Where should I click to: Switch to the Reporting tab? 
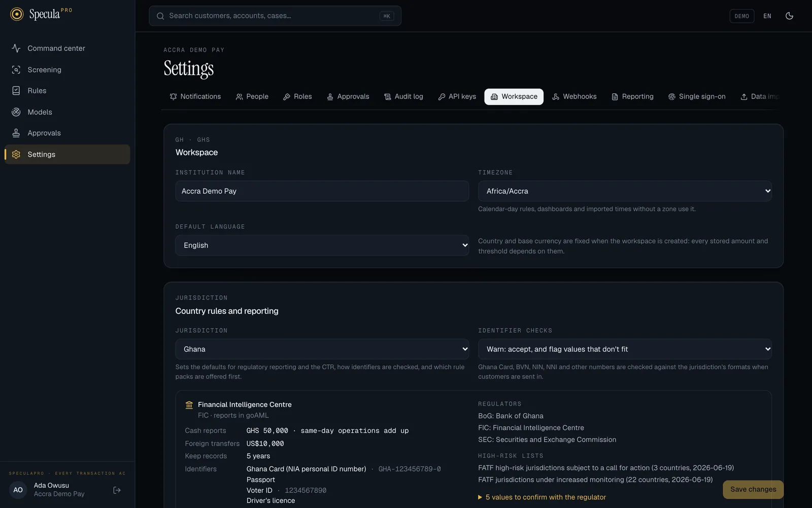[632, 97]
